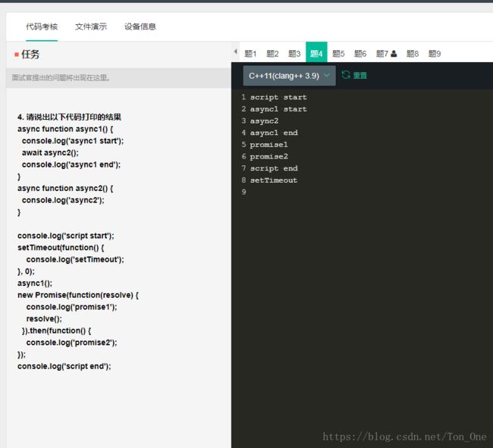The image size is (493, 448).
Task: Click the user icon on 题7 tab
Action: click(x=394, y=54)
